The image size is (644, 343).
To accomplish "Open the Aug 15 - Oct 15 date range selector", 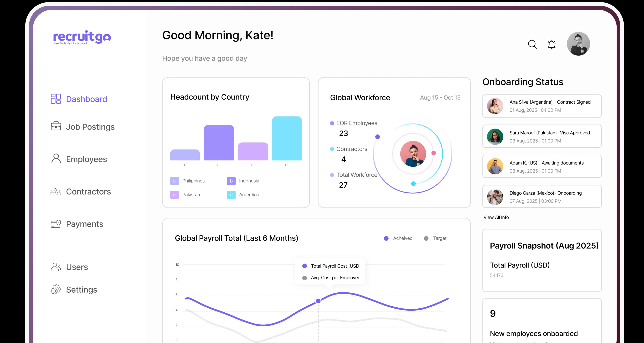I will pos(440,97).
